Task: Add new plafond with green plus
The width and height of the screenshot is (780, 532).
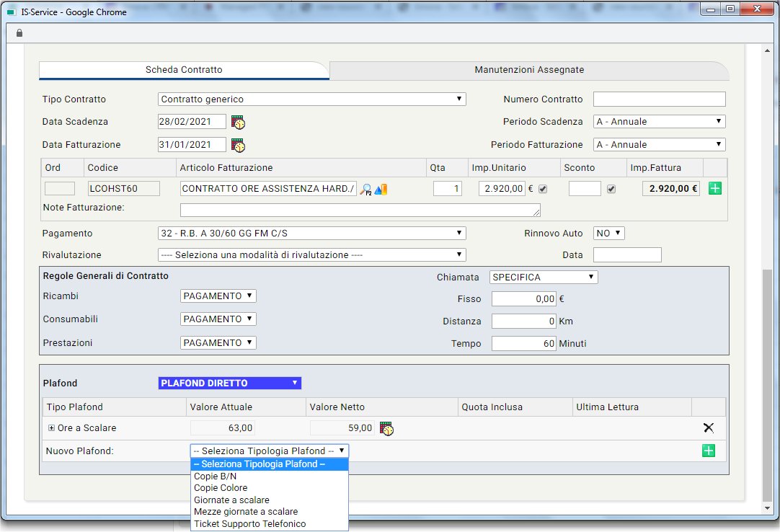Action: point(709,451)
